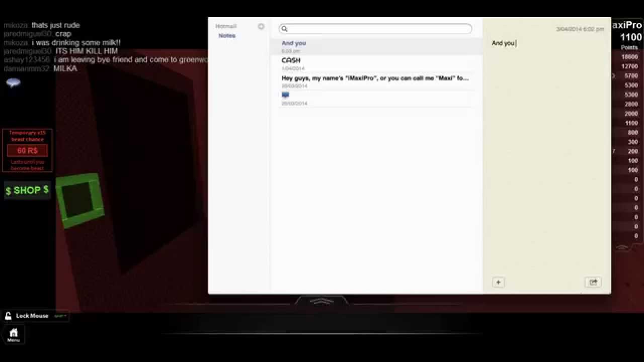Screen dimensions: 644x362
Task: Collapse the leaderboard using the arrow below the scores
Action: [x=622, y=247]
